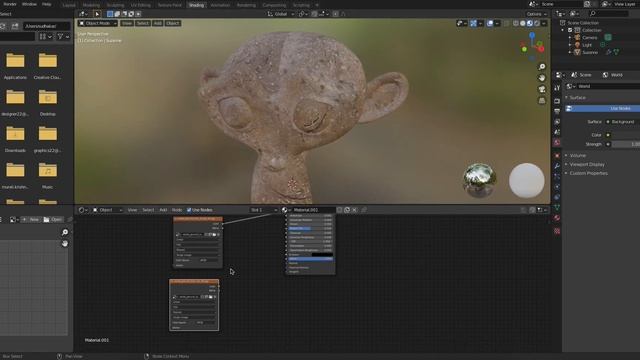Switch viewport to solid shading
This screenshot has height=360, width=640.
tap(523, 23)
